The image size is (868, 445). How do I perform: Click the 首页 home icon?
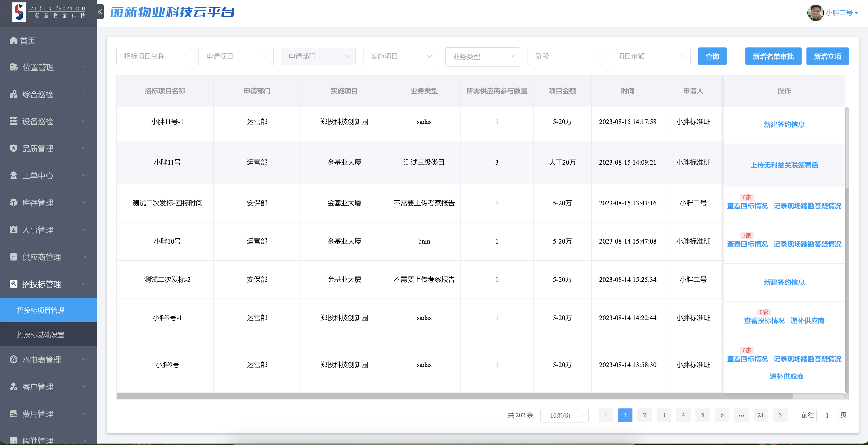[x=14, y=41]
